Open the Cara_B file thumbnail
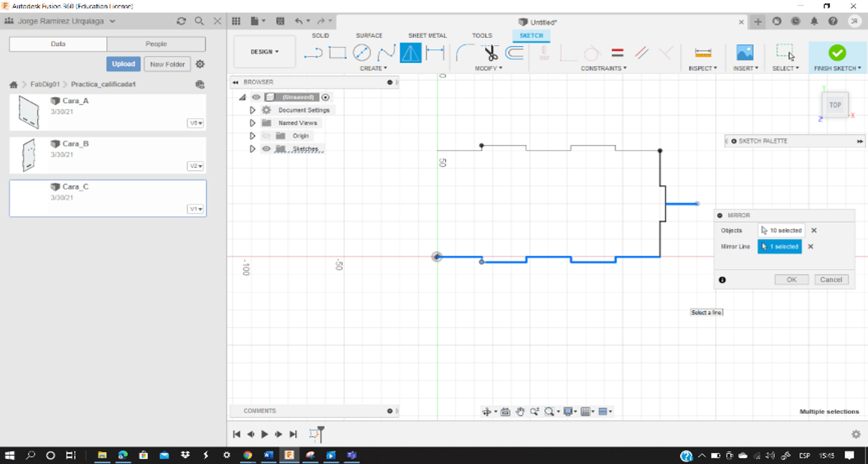Viewport: 868px width, 464px height. (x=29, y=155)
